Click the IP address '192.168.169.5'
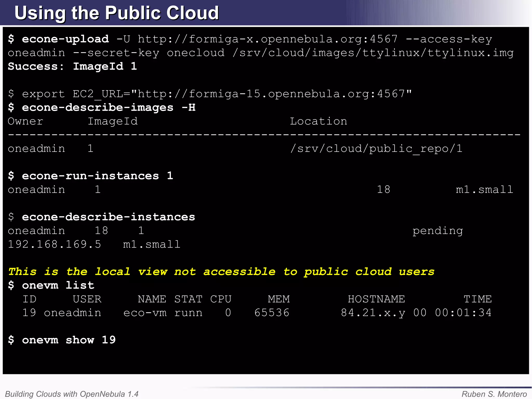 click(x=54, y=244)
